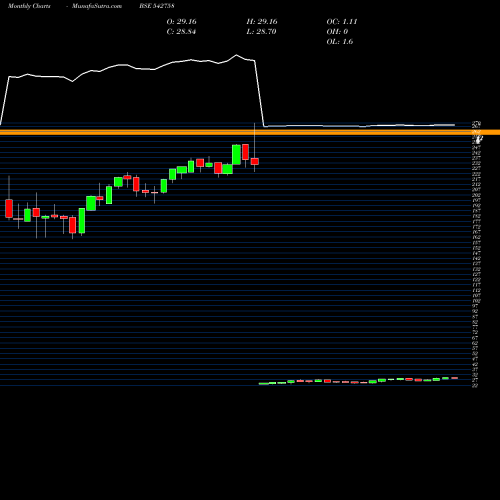500x500 pixels.
Task: Click the 'OC: 1.11' value
Action: coord(342,22)
